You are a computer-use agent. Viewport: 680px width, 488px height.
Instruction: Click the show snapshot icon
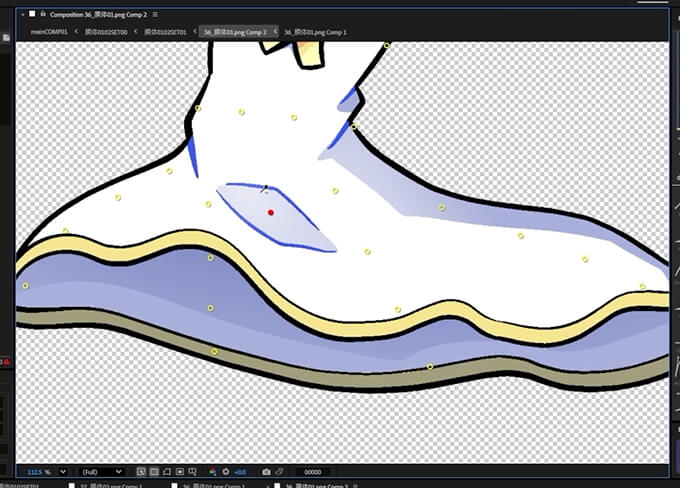[x=280, y=471]
